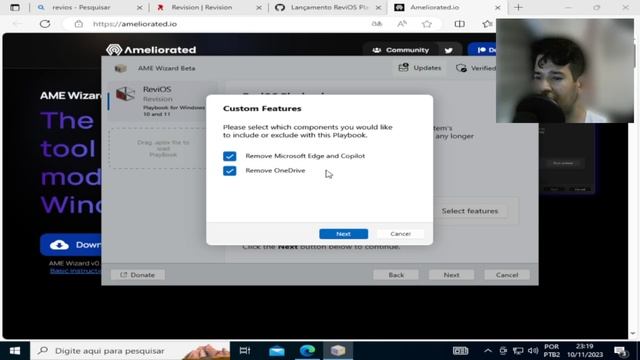Click the Ameliorated logo
Screen dimensions: 640x360
(151, 50)
